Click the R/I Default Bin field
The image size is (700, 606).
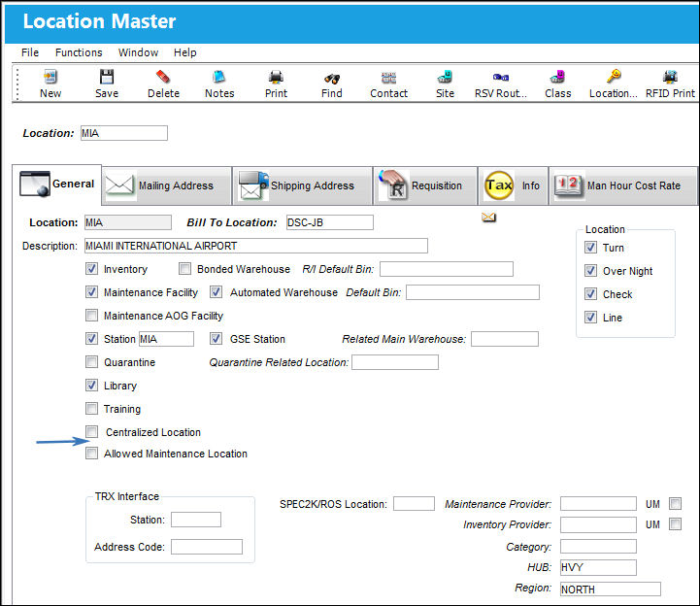pos(447,269)
